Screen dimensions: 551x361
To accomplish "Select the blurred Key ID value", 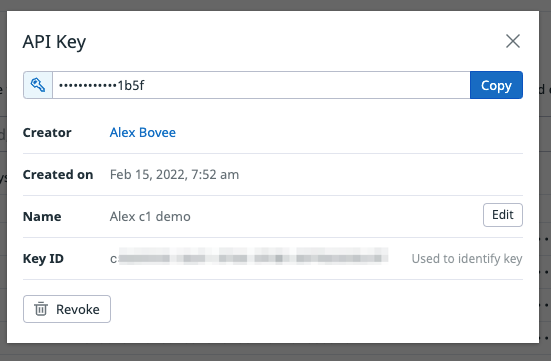I will (249, 258).
